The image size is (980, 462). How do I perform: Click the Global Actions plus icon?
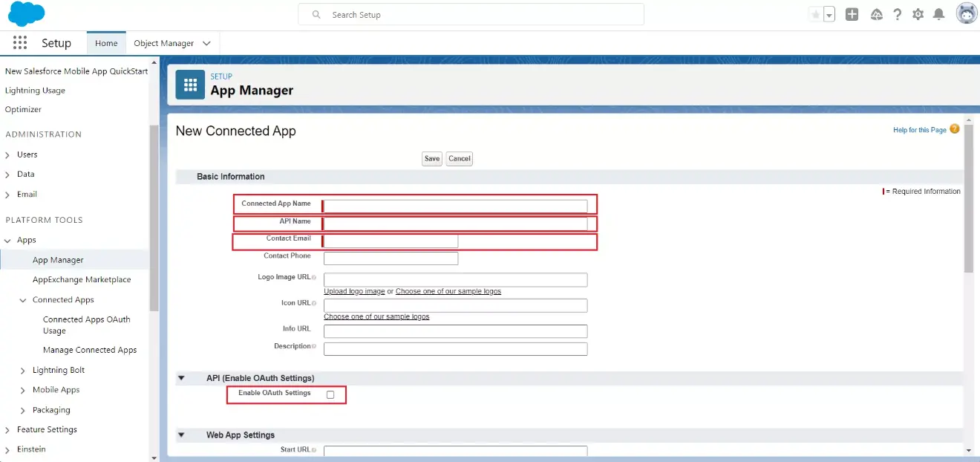coord(852,14)
